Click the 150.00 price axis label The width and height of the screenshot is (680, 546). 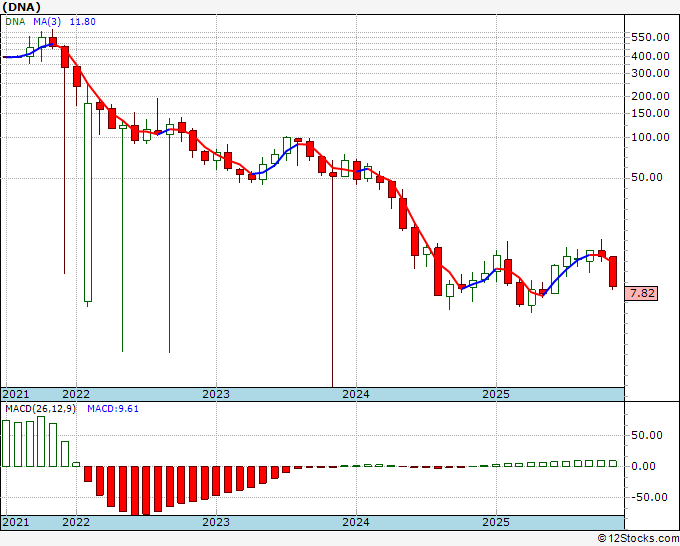[650, 113]
